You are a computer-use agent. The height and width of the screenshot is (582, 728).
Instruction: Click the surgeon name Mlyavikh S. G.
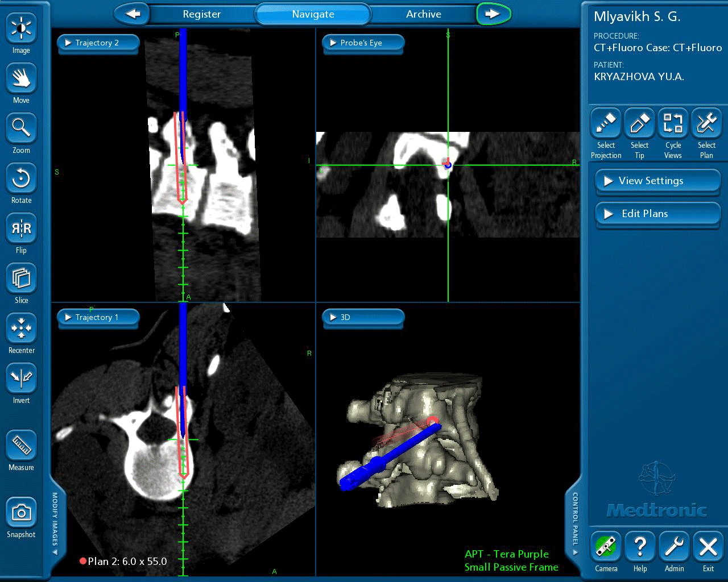coord(637,16)
